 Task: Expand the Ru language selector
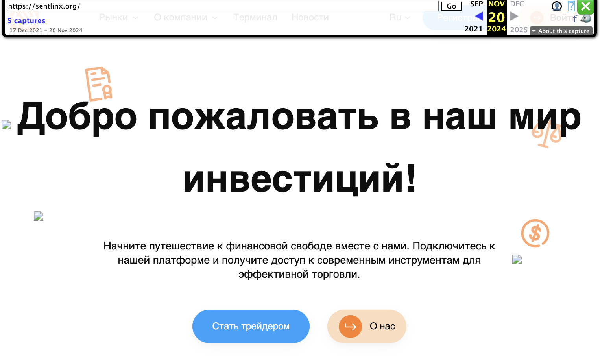pos(400,17)
